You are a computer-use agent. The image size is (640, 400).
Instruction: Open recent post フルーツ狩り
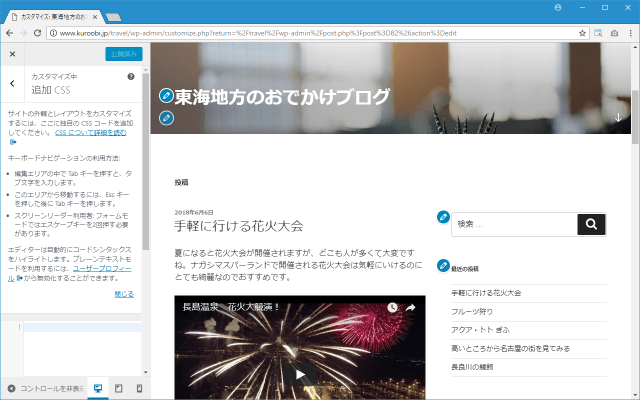pos(472,311)
